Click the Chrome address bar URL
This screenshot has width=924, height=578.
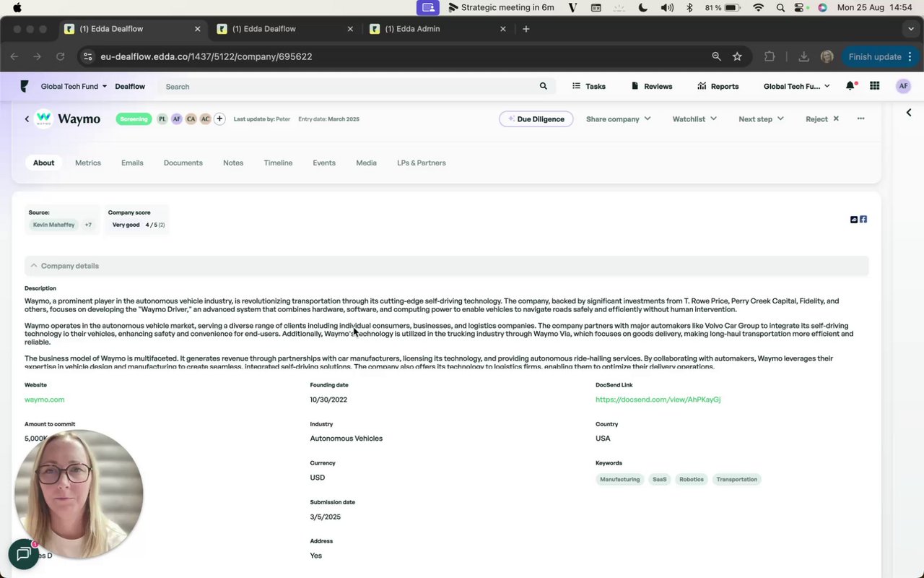coord(206,56)
